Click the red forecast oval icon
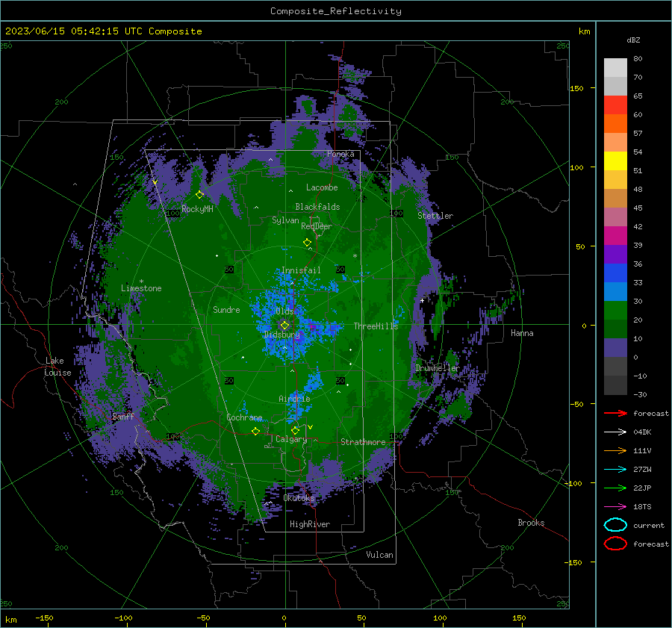 615,544
